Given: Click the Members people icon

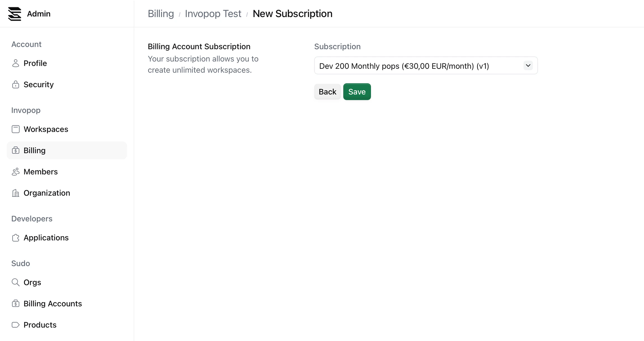Looking at the screenshot, I should click(x=16, y=172).
